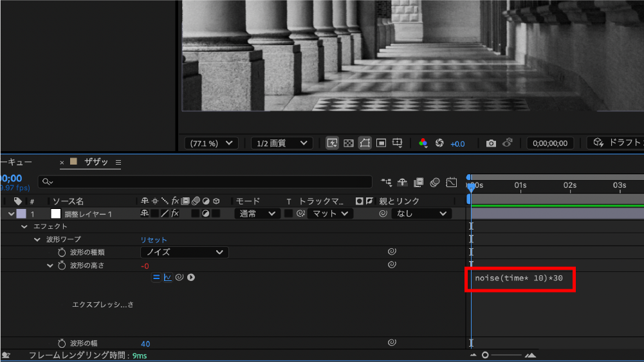
Task: Enable frame blending for the composition
Action: (419, 182)
